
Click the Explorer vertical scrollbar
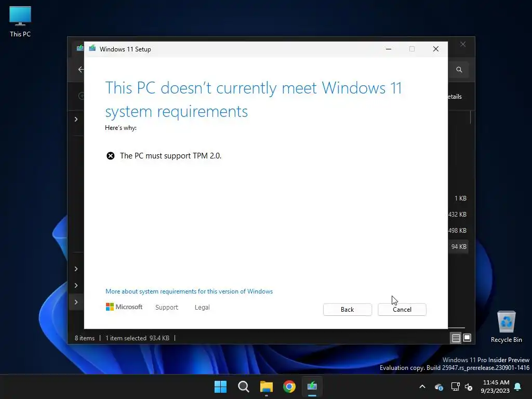[x=471, y=117]
